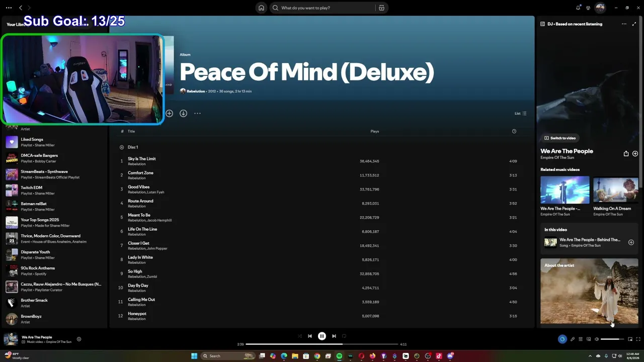Skip to the next track
This screenshot has height=362, width=644.
(334, 336)
